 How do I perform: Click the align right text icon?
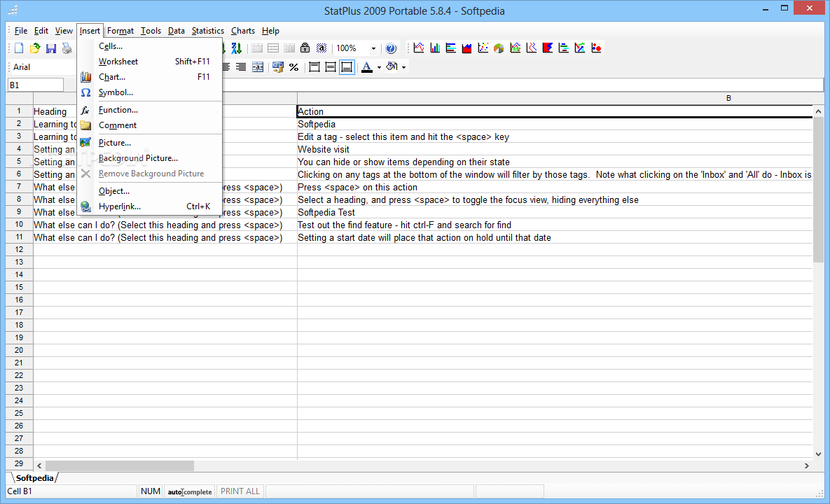[241, 67]
